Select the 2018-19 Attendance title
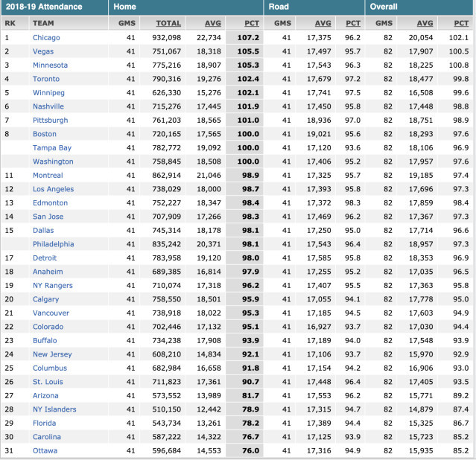476x460 pixels. (x=44, y=7)
